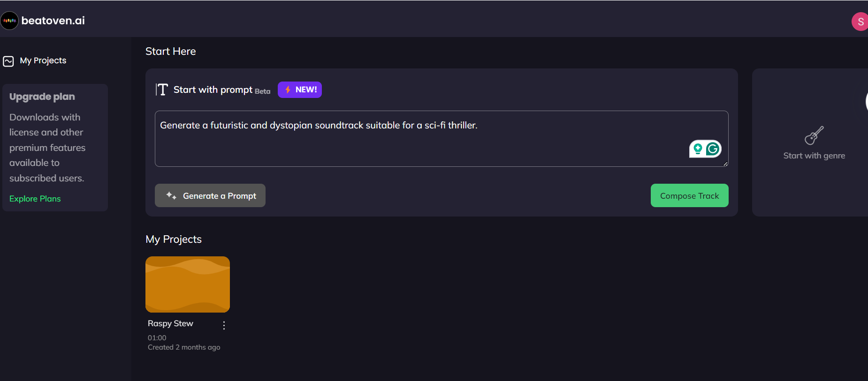Click the Raspy Stew project title
Viewport: 868px width, 381px height.
[170, 323]
